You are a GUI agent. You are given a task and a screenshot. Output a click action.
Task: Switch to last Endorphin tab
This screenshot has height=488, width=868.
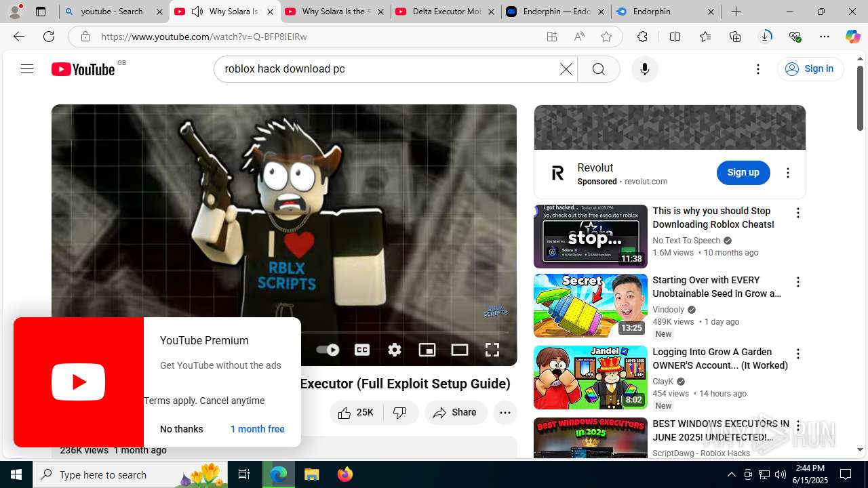point(667,12)
